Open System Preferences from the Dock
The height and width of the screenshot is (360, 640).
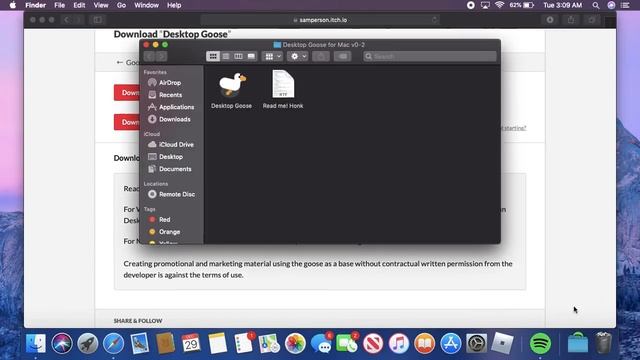tap(476, 343)
